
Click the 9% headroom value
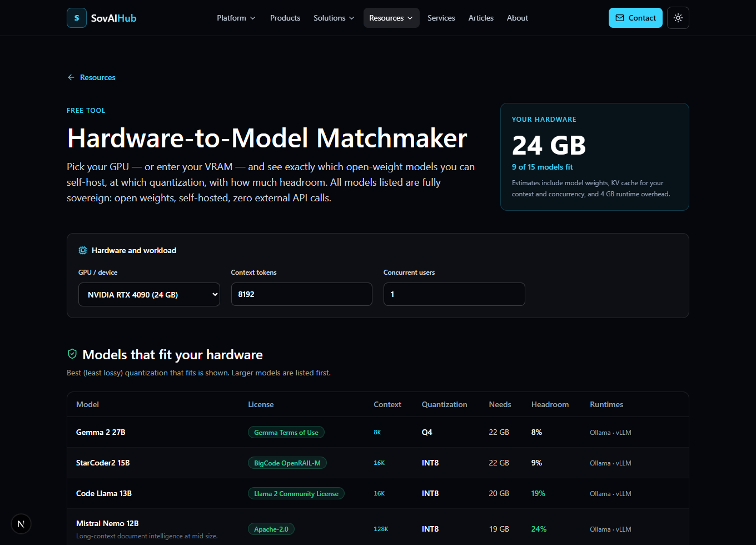pyautogui.click(x=536, y=463)
